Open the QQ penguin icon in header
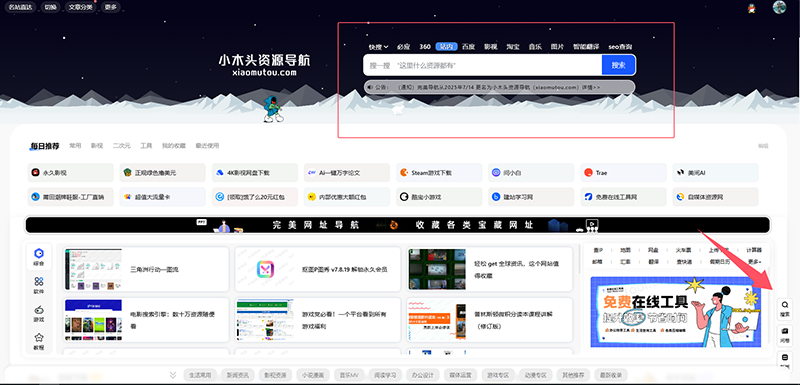This screenshot has width=800, height=385. tap(751, 8)
